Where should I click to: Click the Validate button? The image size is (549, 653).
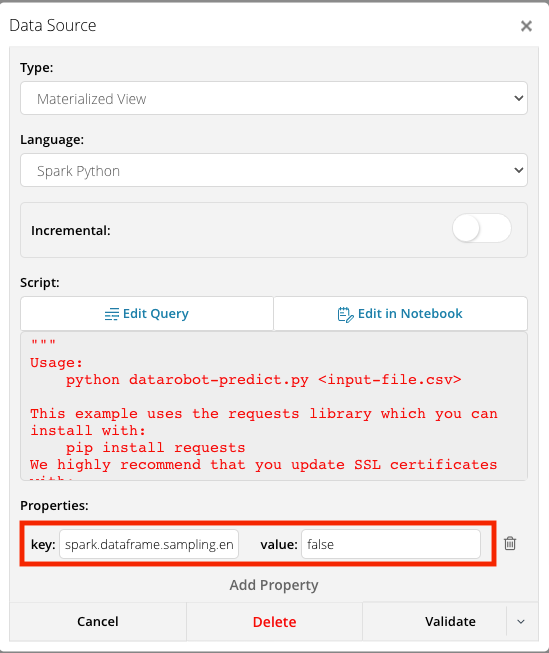tap(450, 621)
